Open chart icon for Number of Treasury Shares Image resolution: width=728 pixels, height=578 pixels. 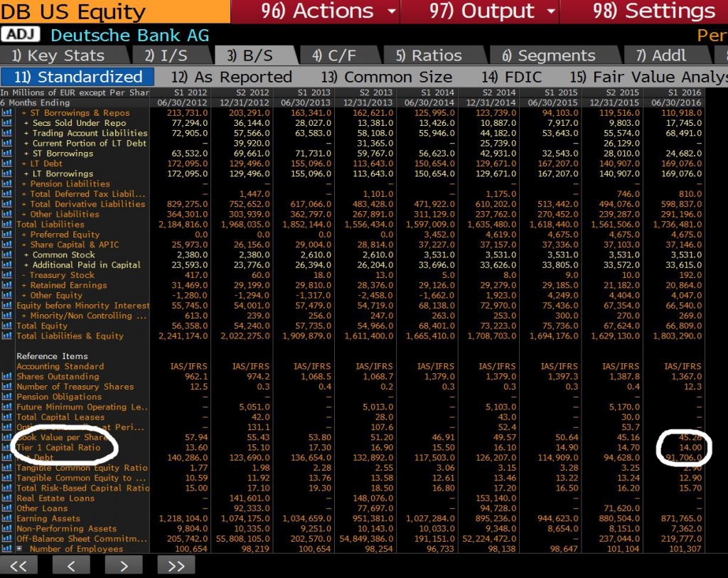[x=7, y=387]
